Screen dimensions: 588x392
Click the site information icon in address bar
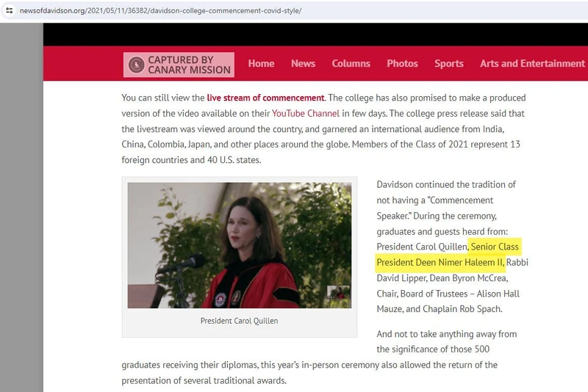[9, 11]
